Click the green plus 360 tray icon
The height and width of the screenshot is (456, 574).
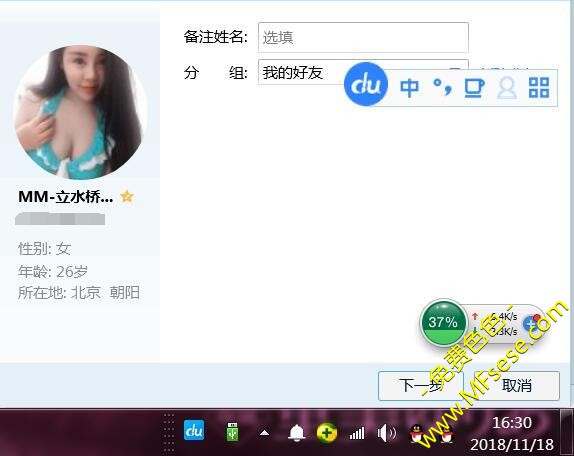tap(327, 433)
